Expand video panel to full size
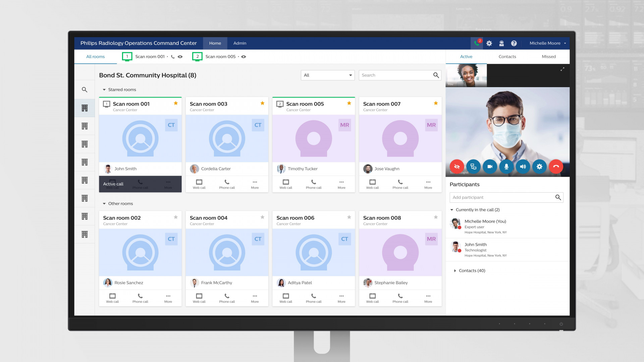644x362 pixels. (x=562, y=69)
